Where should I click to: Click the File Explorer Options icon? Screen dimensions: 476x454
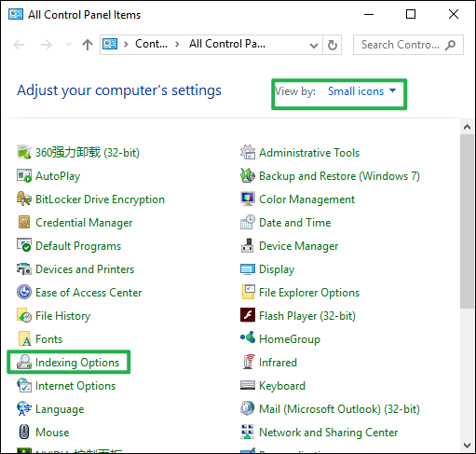(x=248, y=293)
